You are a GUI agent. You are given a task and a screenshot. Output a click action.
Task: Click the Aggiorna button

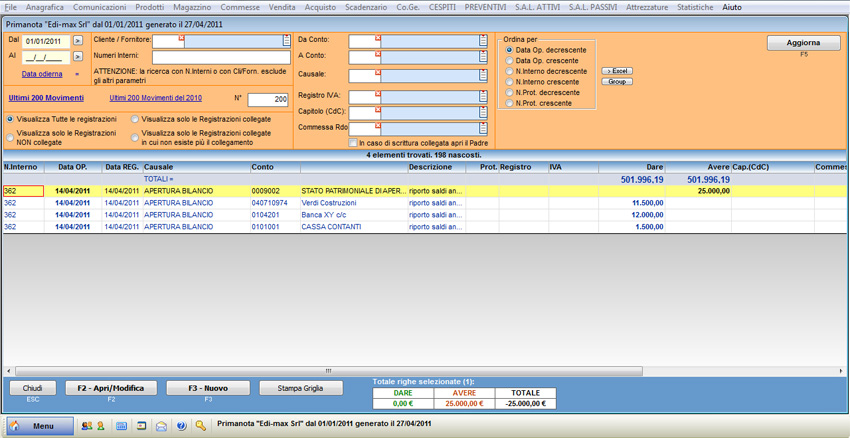803,43
